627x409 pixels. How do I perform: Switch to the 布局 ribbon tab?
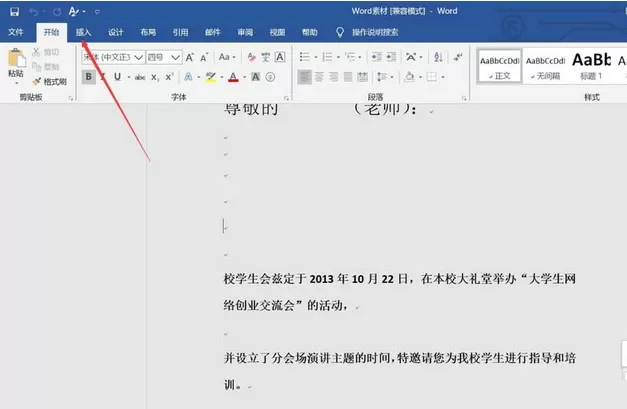(148, 32)
